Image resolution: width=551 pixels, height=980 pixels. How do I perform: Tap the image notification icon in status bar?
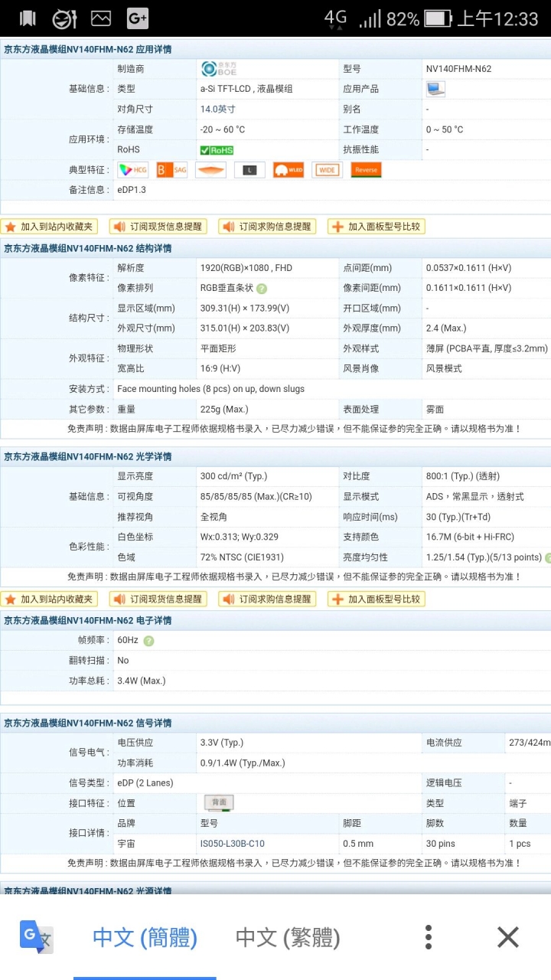[x=101, y=18]
